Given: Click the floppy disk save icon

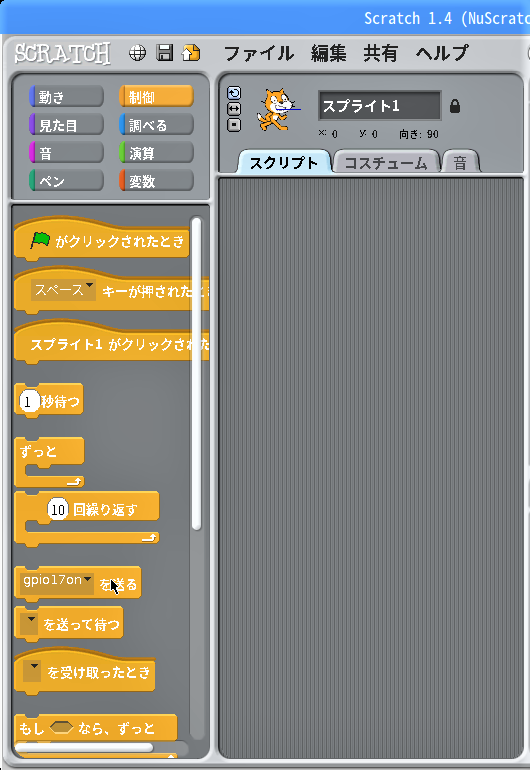Looking at the screenshot, I should pos(165,53).
